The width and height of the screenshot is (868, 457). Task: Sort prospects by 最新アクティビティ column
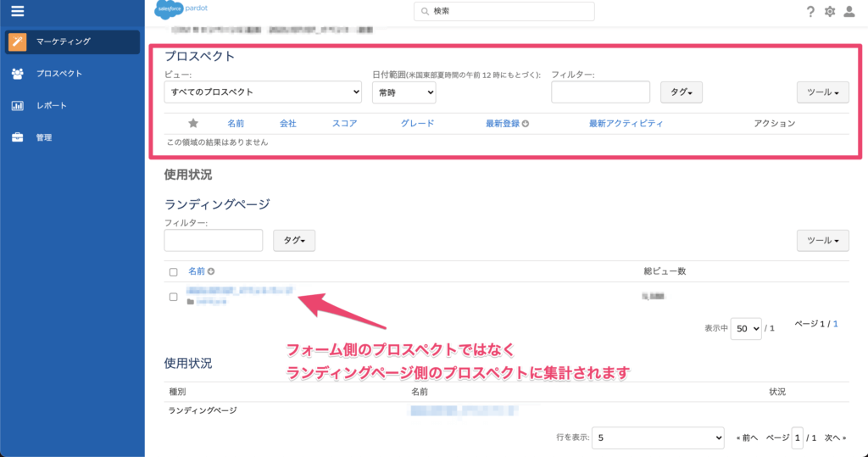click(626, 124)
